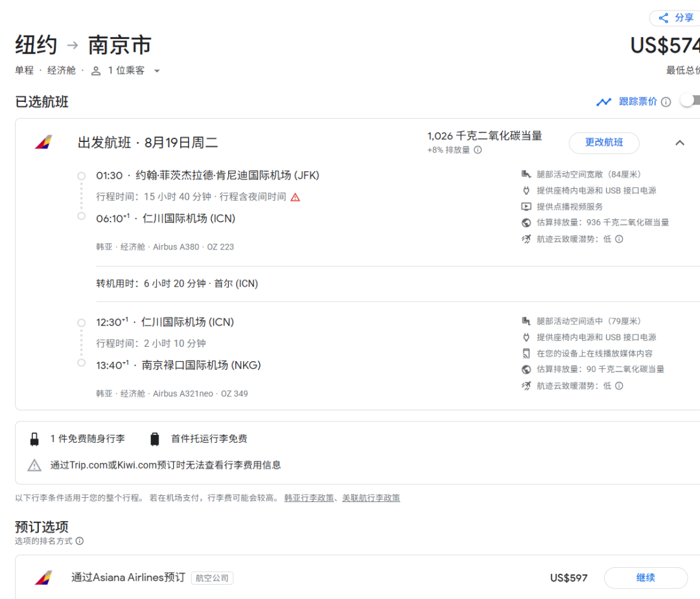700x599 pixels.
Task: Enable the 跟踪票价 price tracking switch
Action: click(x=690, y=101)
